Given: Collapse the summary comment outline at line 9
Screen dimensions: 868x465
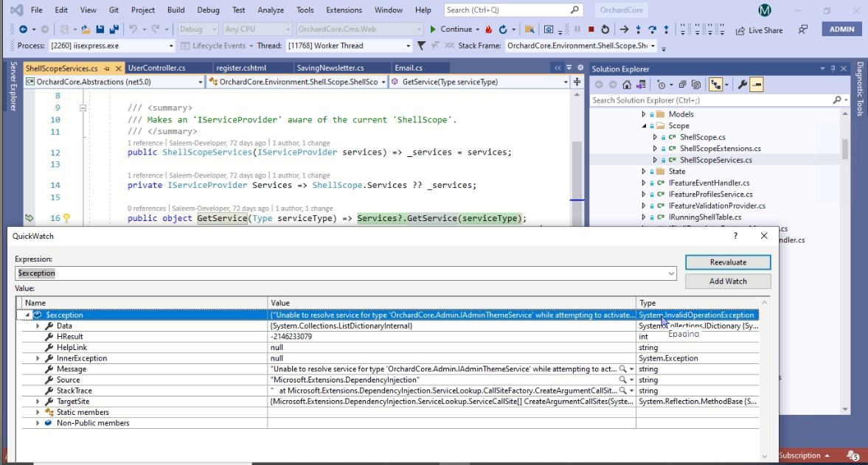Looking at the screenshot, I should coord(83,108).
